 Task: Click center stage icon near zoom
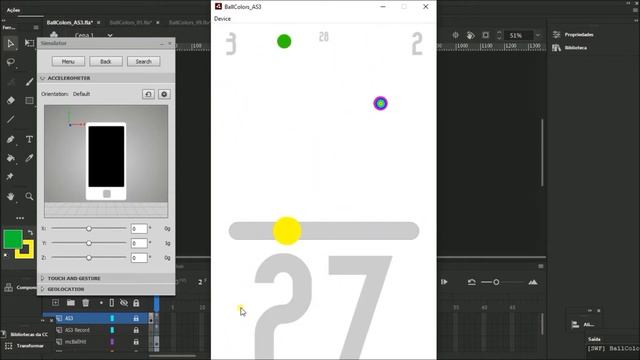click(456, 35)
